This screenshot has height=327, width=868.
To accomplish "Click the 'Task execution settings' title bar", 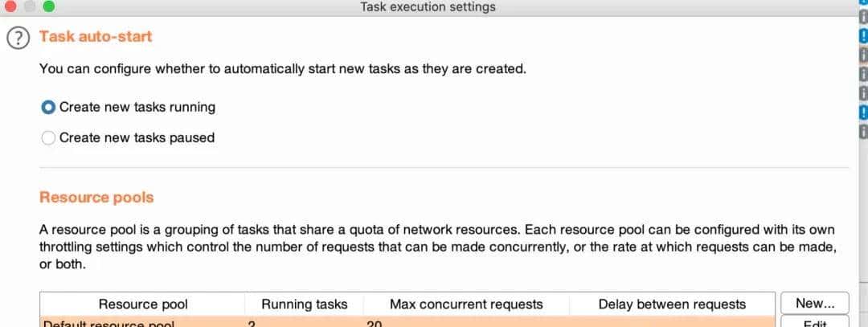I will [428, 7].
